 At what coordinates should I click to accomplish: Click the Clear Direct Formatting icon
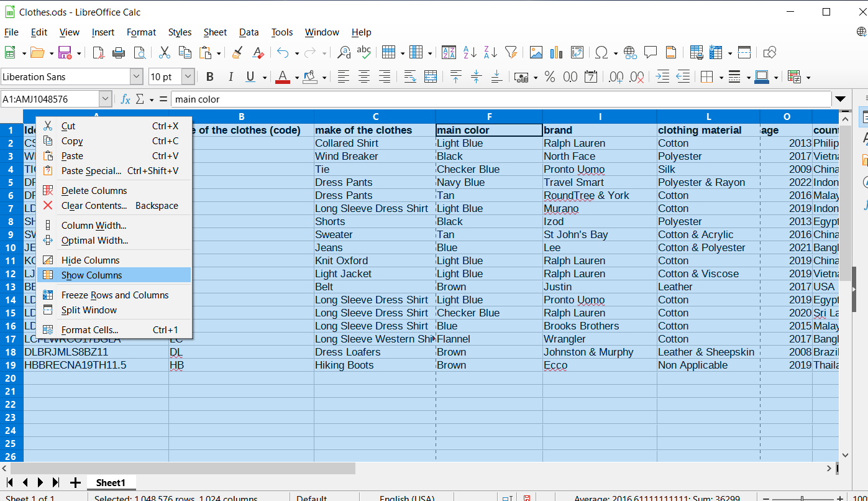pos(258,53)
